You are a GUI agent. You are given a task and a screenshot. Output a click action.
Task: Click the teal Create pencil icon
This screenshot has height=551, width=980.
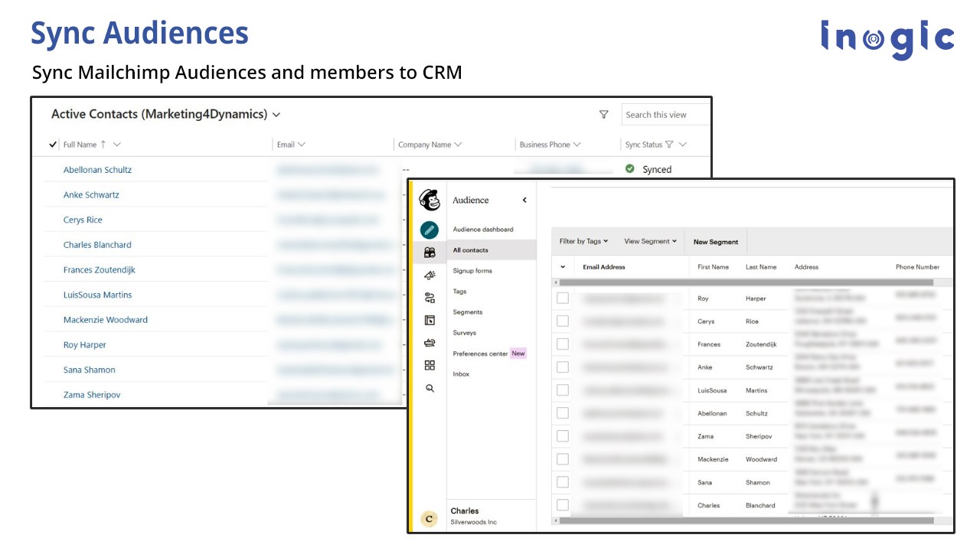point(430,229)
